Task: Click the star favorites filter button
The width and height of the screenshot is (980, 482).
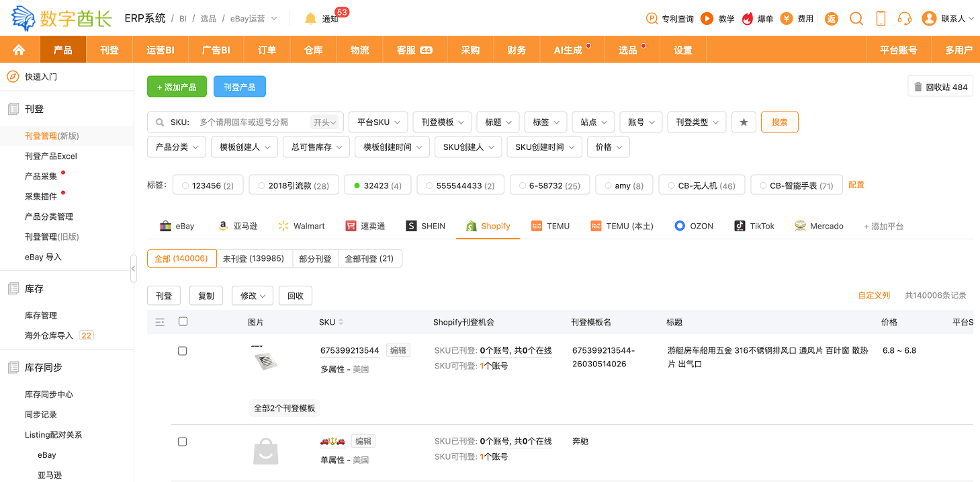Action: pyautogui.click(x=744, y=122)
